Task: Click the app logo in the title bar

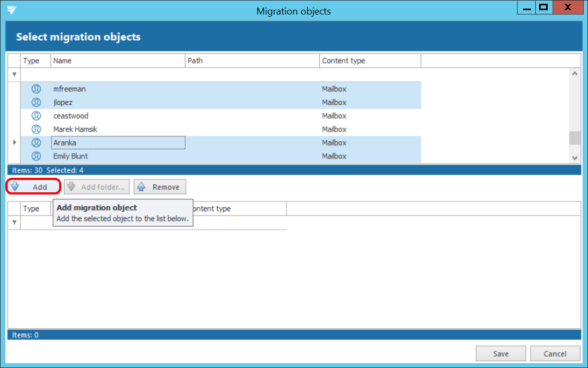Action: (x=11, y=10)
